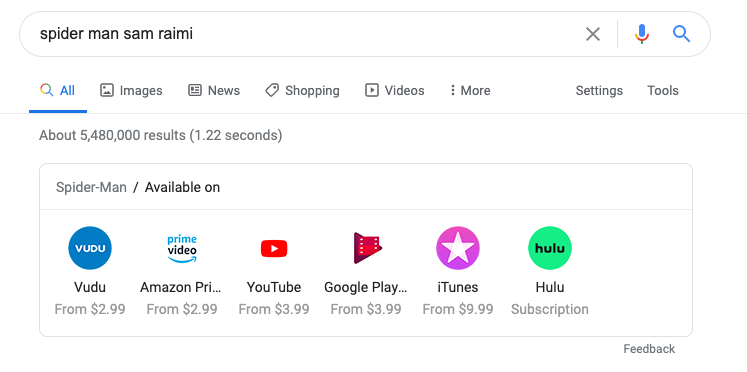The height and width of the screenshot is (372, 747).
Task: Switch to the News tab
Action: [214, 90]
